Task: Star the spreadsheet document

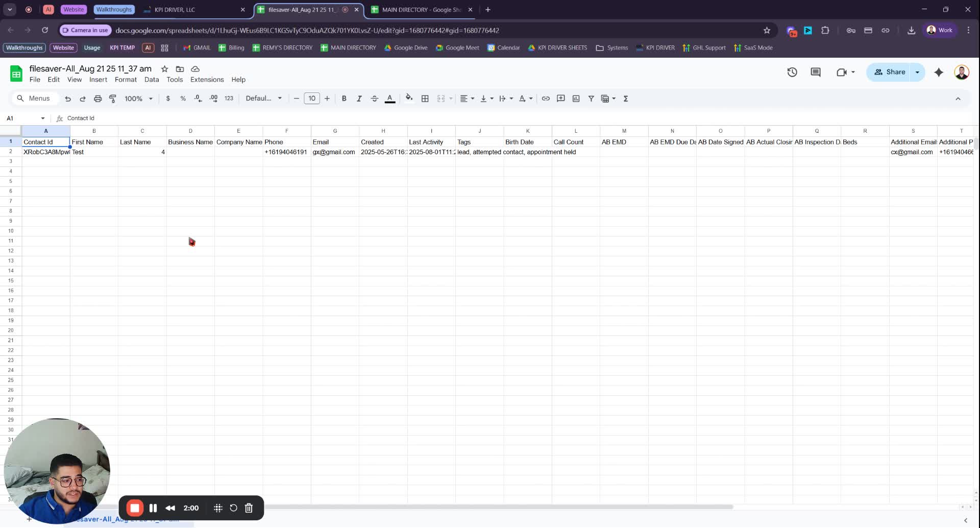Action: pyautogui.click(x=164, y=69)
